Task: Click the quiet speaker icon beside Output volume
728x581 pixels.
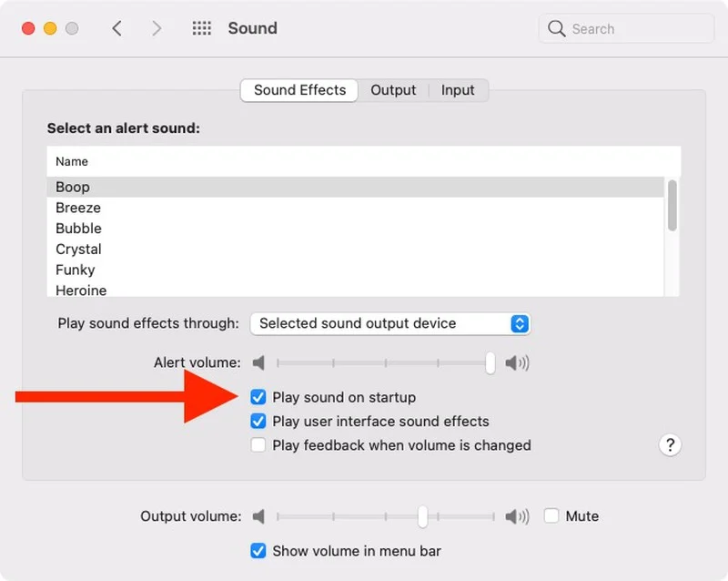Action: coord(259,516)
